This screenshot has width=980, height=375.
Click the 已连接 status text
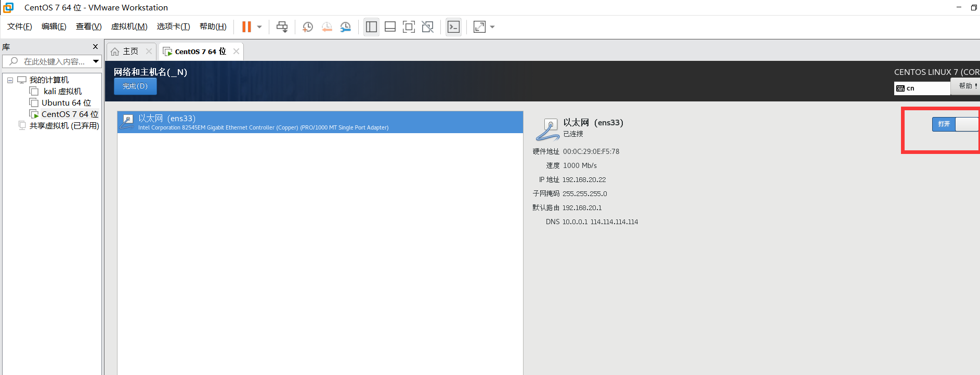pos(573,134)
